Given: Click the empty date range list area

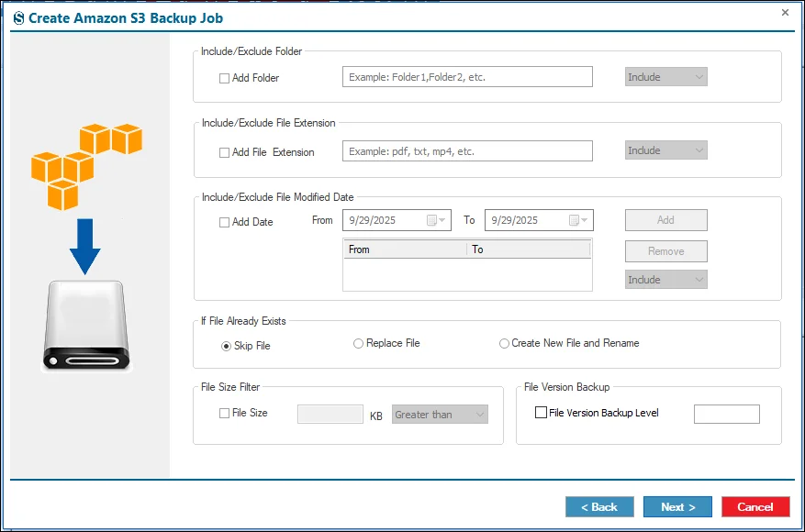Looking at the screenshot, I should tap(467, 274).
